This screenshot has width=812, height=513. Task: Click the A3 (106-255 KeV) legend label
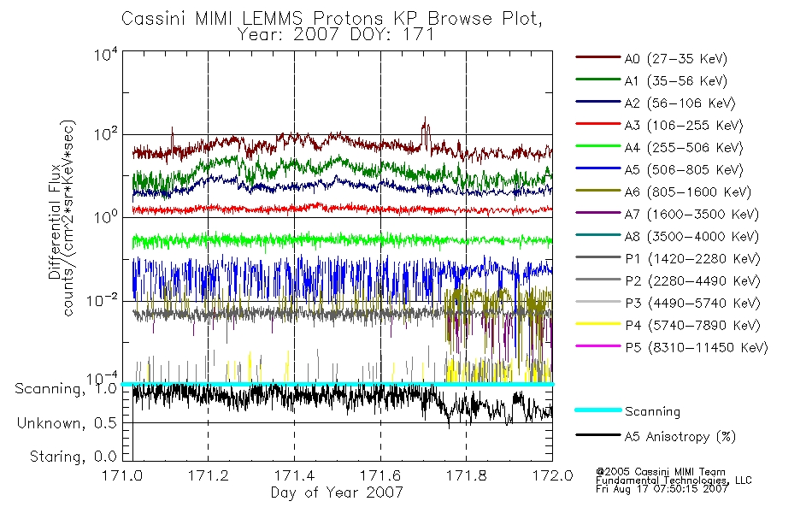coord(684,126)
